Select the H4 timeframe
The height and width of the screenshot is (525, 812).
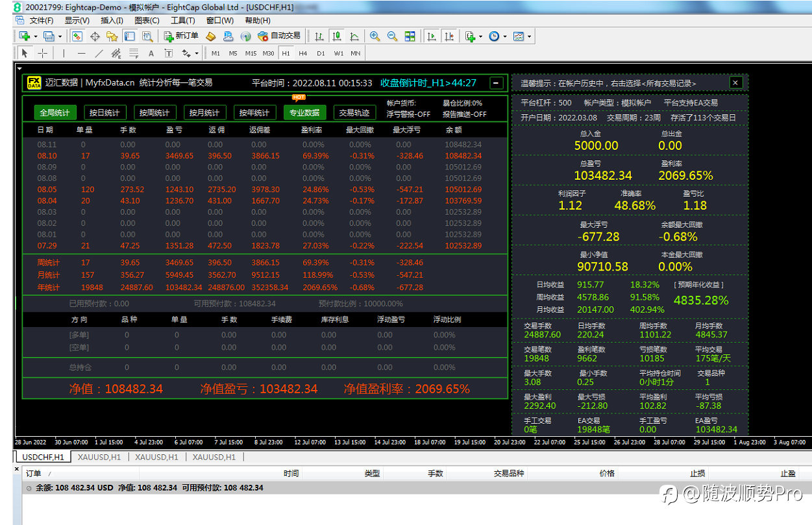(x=303, y=53)
